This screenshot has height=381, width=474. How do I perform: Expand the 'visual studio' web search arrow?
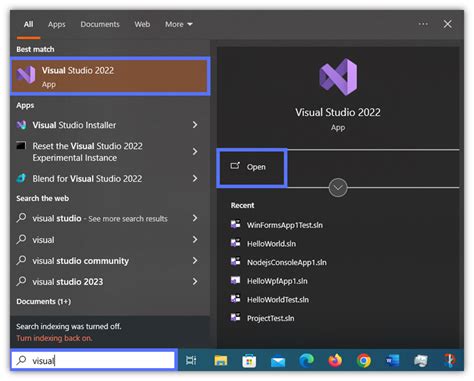coord(195,218)
